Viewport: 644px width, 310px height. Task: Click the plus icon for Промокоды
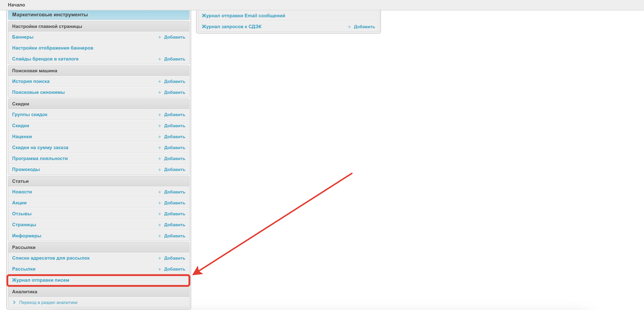click(160, 170)
